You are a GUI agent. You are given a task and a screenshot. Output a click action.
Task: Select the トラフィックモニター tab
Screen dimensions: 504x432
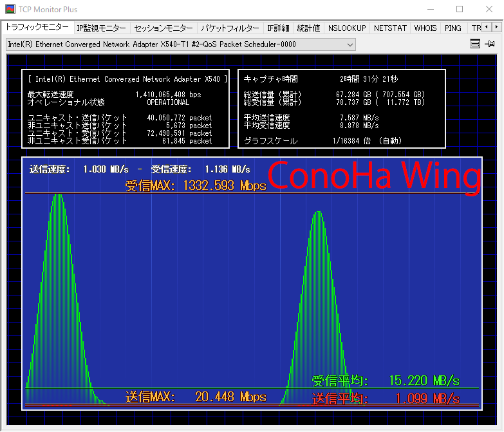tap(37, 28)
